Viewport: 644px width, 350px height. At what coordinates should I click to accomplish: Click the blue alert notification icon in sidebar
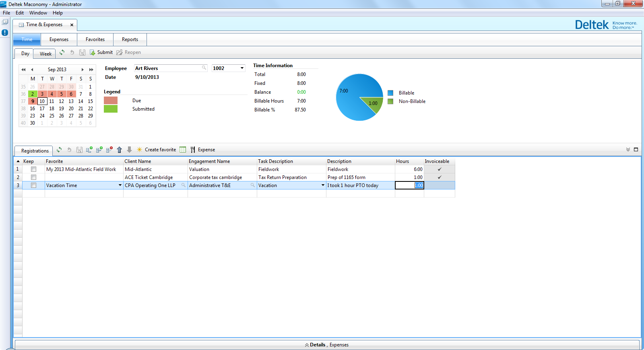click(x=5, y=33)
